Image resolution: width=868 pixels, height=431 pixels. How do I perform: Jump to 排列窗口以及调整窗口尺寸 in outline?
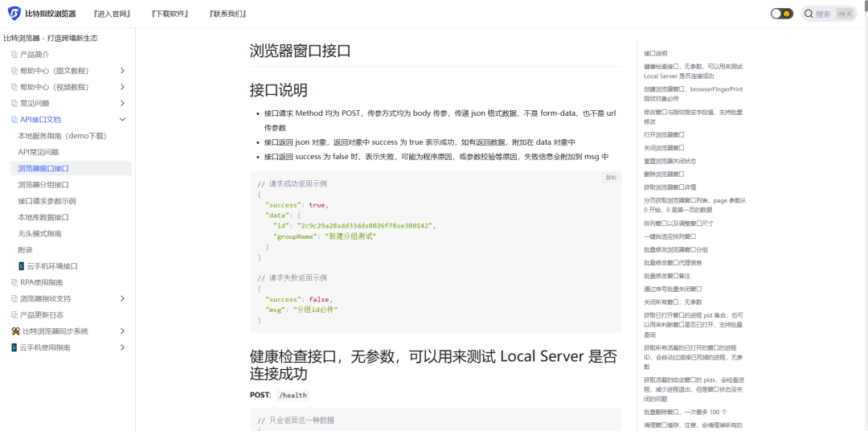(x=678, y=224)
